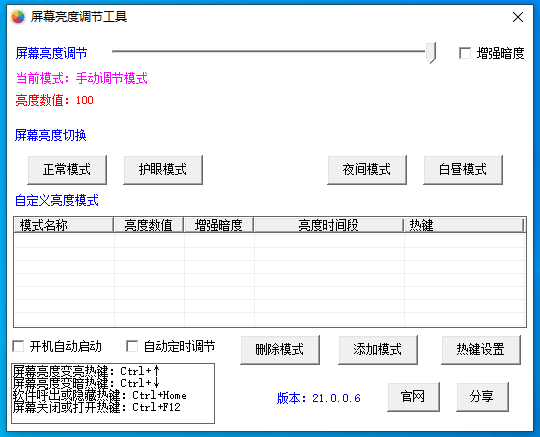Click the 模式名称 column header
540x437 pixels.
coord(64,225)
